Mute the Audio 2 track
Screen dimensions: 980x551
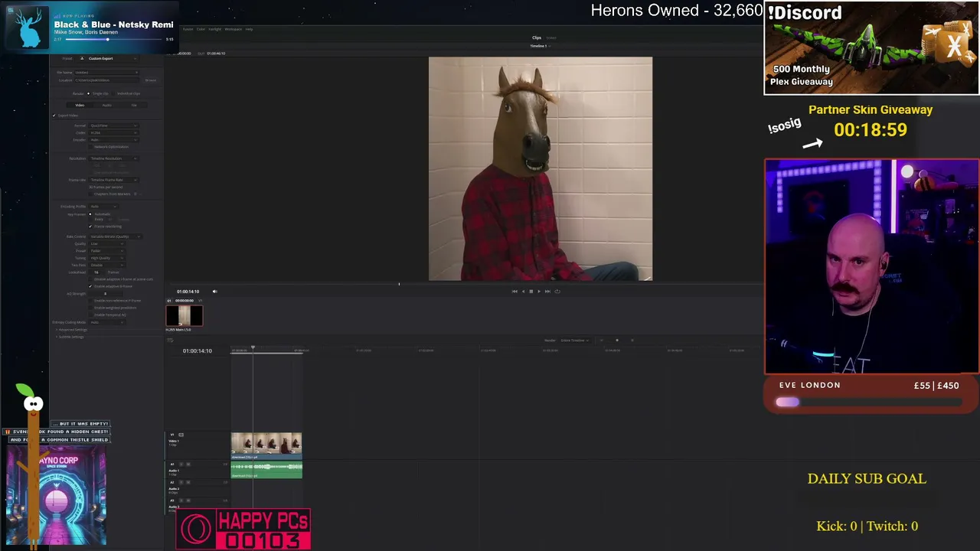(x=188, y=483)
